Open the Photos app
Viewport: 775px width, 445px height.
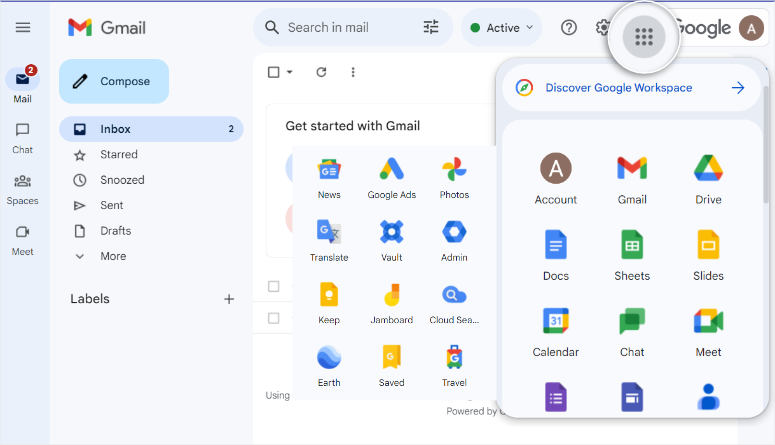click(x=454, y=178)
